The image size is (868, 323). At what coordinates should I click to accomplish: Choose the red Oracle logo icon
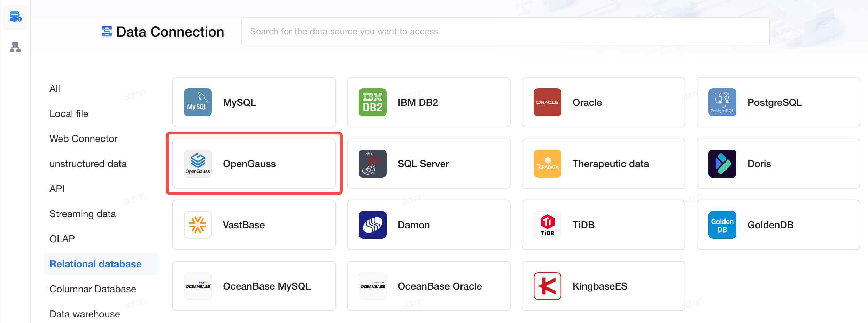point(548,102)
